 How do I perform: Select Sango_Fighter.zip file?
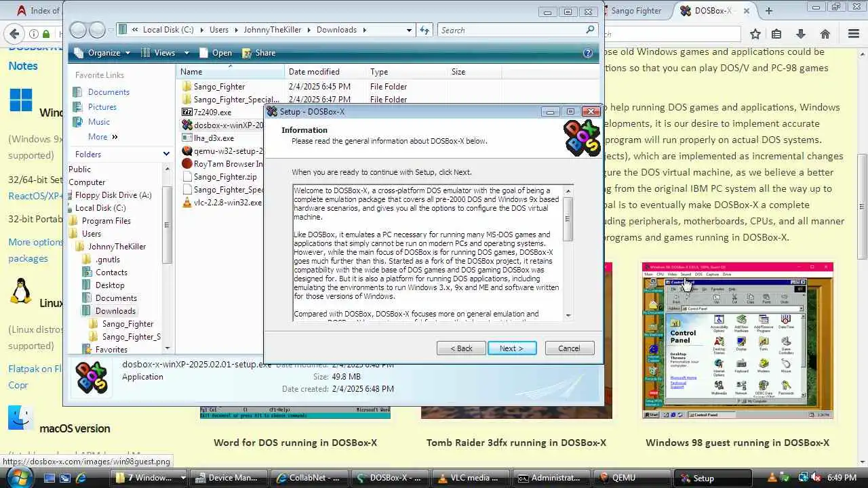(224, 177)
